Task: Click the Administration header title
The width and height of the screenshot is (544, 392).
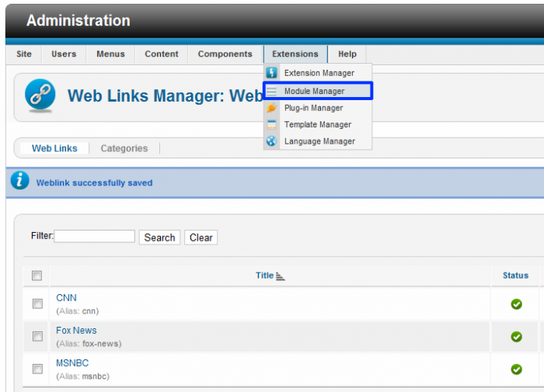Action: point(78,20)
